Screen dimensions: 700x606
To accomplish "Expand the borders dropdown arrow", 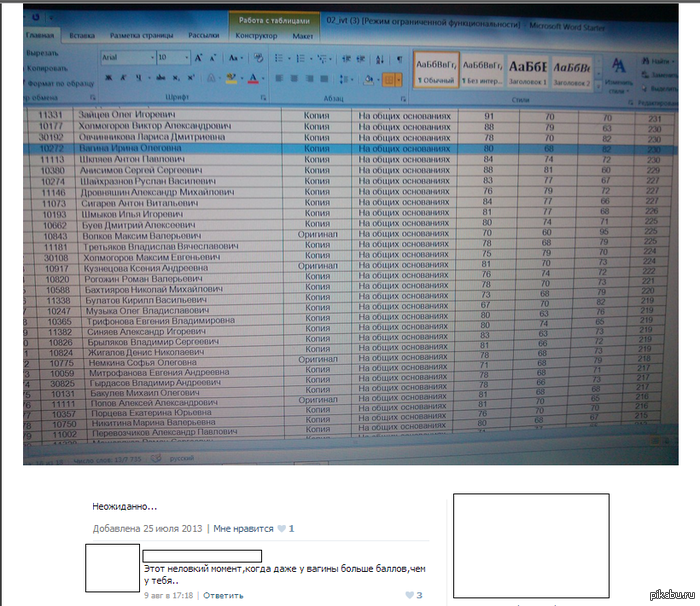I will click(399, 78).
